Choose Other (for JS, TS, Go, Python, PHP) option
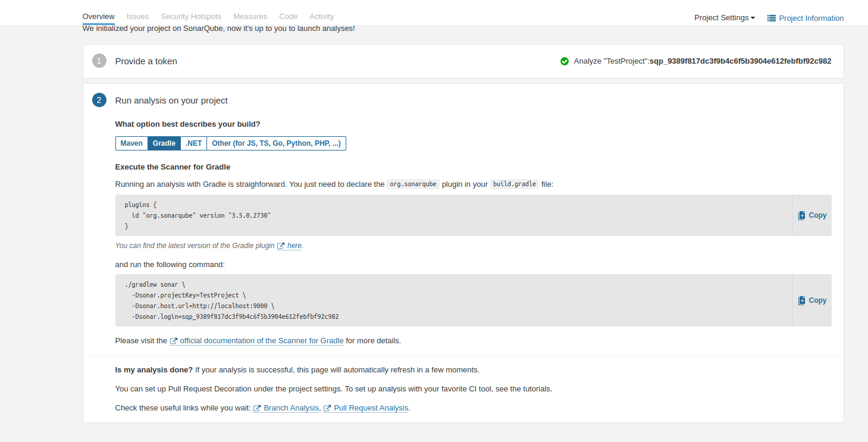Viewport: 868px width, 442px height. click(276, 143)
